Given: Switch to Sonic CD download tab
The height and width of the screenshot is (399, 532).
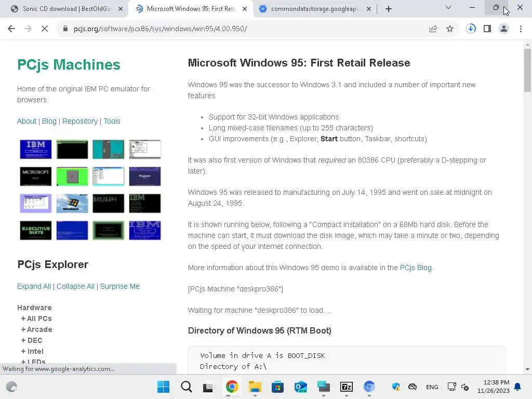Looking at the screenshot, I should coord(66,9).
